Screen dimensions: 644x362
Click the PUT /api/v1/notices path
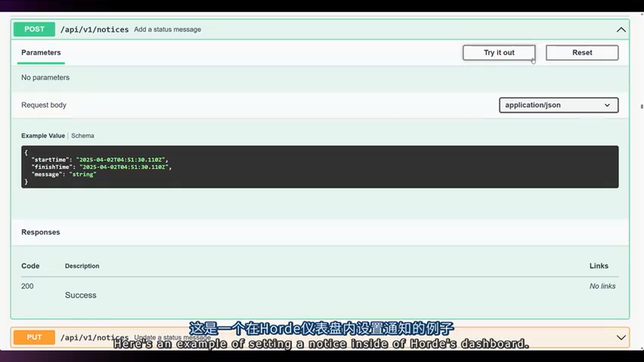click(95, 337)
